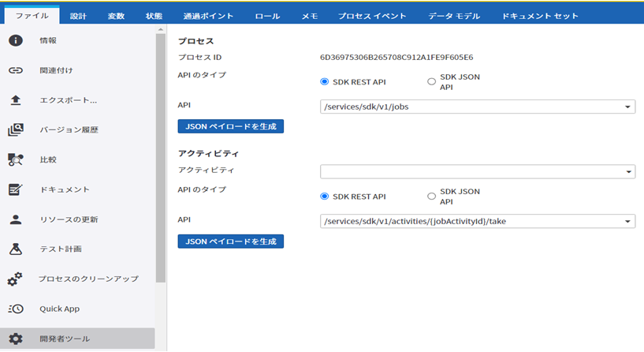Switch to the 変数 tab
The image size is (644, 352).
(116, 16)
